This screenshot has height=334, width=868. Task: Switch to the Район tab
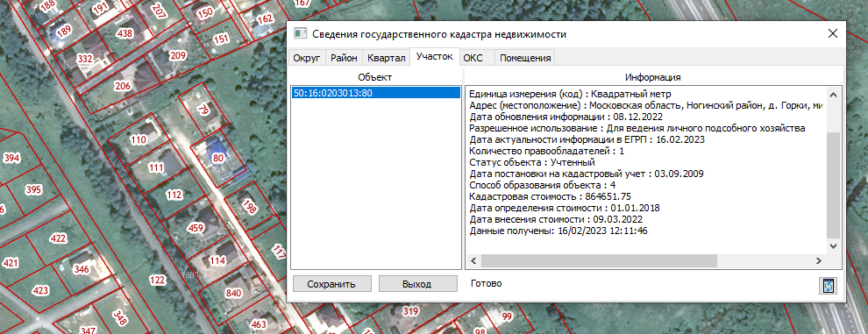point(344,58)
